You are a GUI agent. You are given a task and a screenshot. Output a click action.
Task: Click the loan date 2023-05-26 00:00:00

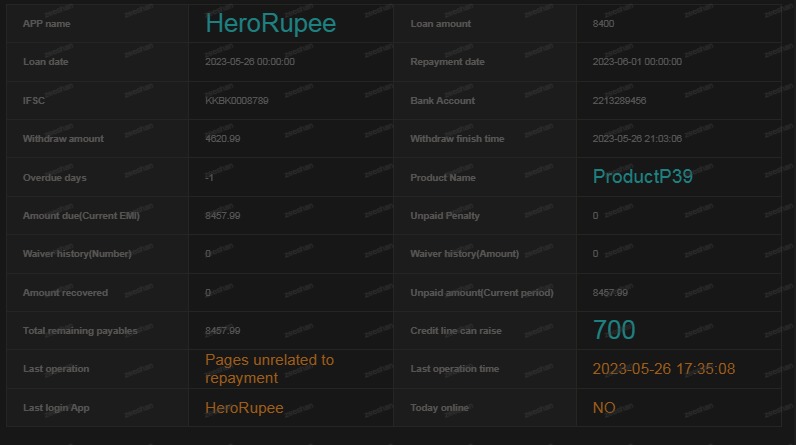coord(249,62)
